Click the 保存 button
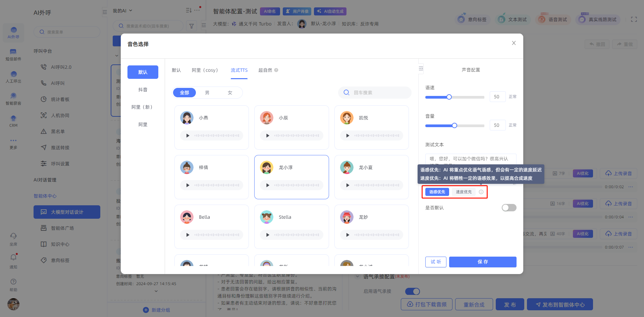The width and height of the screenshot is (644, 317). point(483,262)
